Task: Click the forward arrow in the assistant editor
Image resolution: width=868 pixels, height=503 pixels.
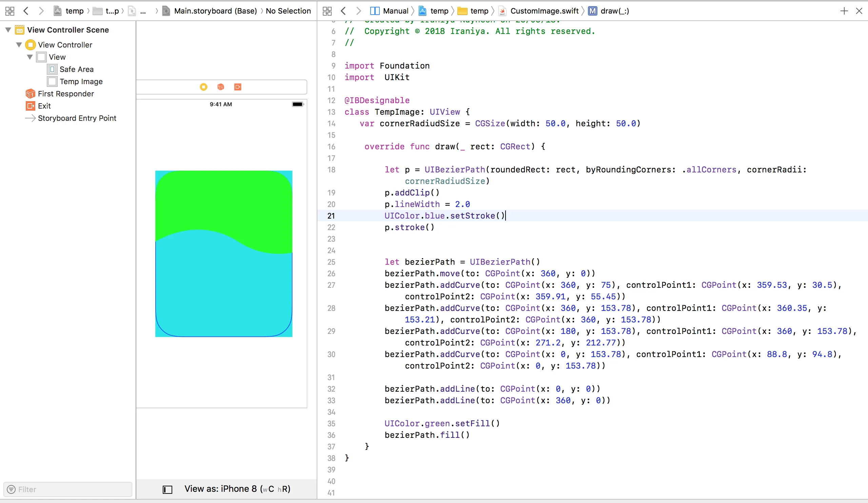Action: (x=359, y=11)
